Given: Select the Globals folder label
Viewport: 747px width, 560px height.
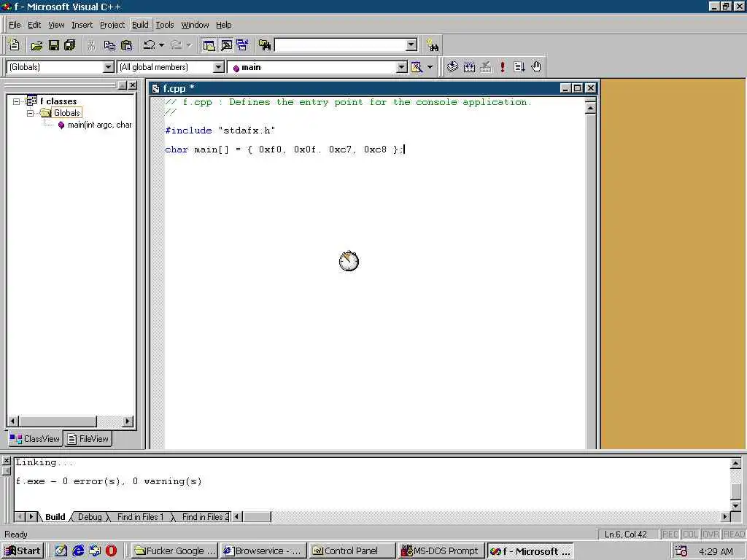Looking at the screenshot, I should 66,113.
